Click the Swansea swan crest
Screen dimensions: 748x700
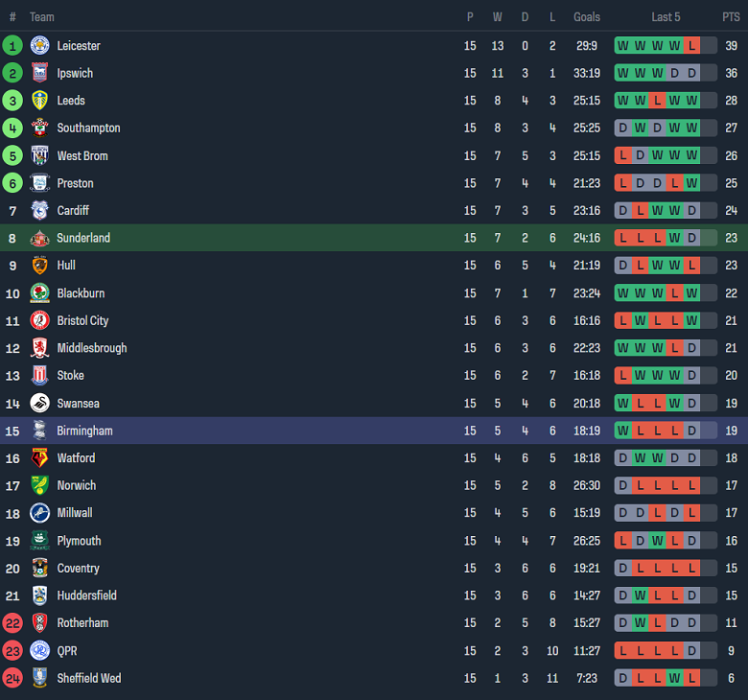click(x=39, y=403)
